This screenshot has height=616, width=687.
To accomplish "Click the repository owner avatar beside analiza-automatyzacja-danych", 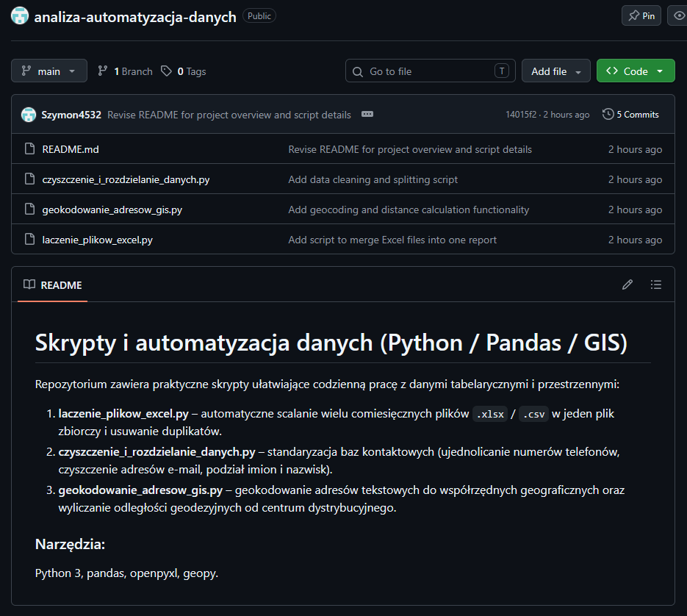I will (20, 15).
